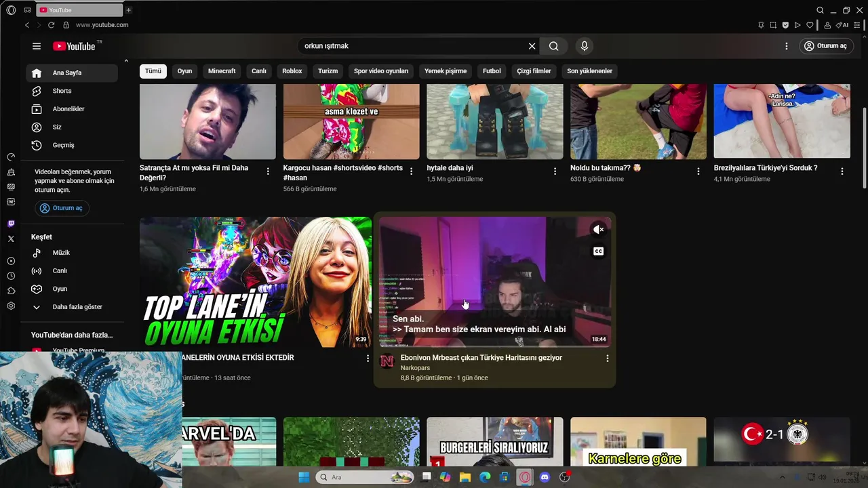Open Opera sidebar settings gear
868x488 pixels.
click(x=11, y=306)
